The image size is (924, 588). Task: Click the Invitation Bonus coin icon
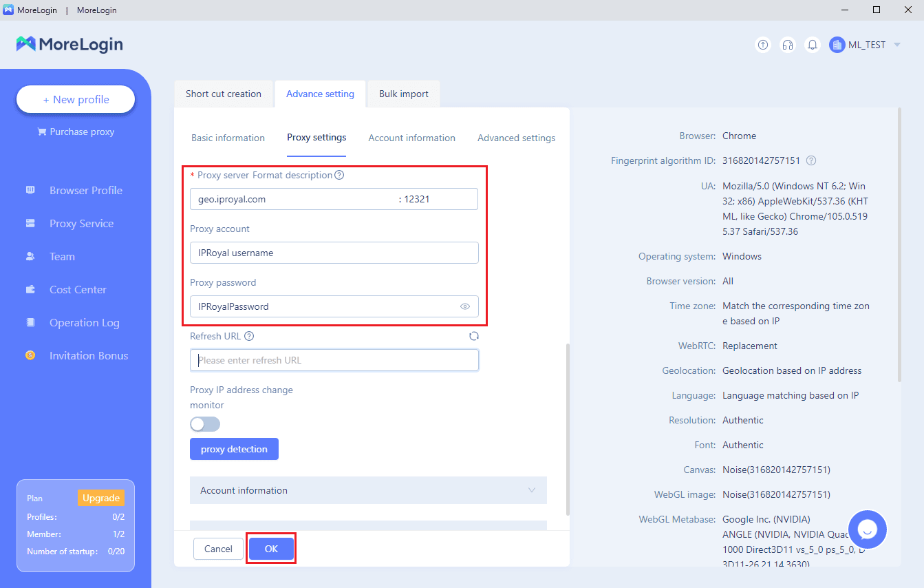click(x=30, y=355)
